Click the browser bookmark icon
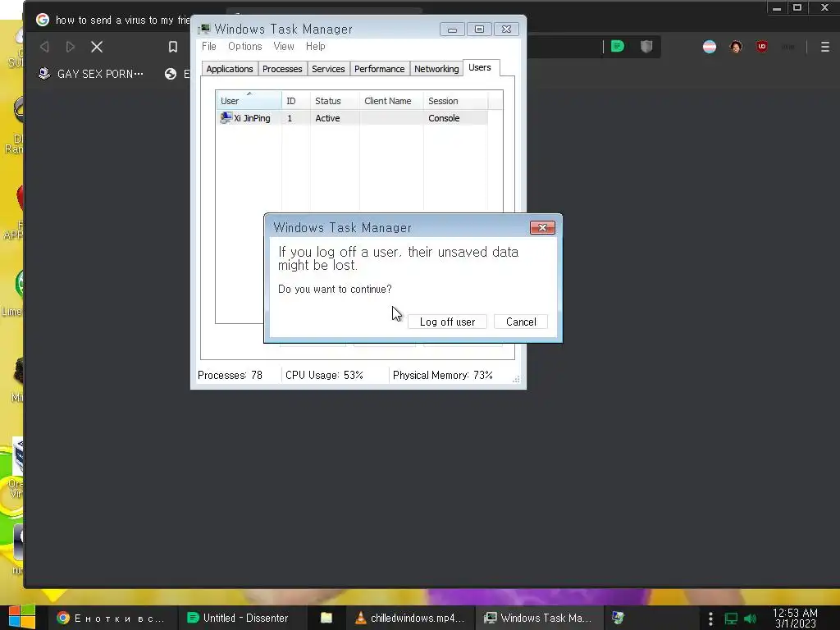Image resolution: width=840 pixels, height=630 pixels. click(x=172, y=47)
